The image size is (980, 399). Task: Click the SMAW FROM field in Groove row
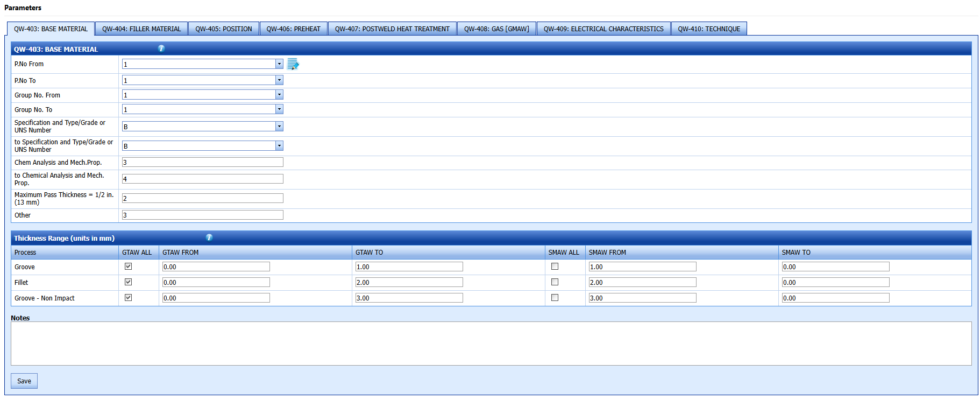tap(642, 267)
